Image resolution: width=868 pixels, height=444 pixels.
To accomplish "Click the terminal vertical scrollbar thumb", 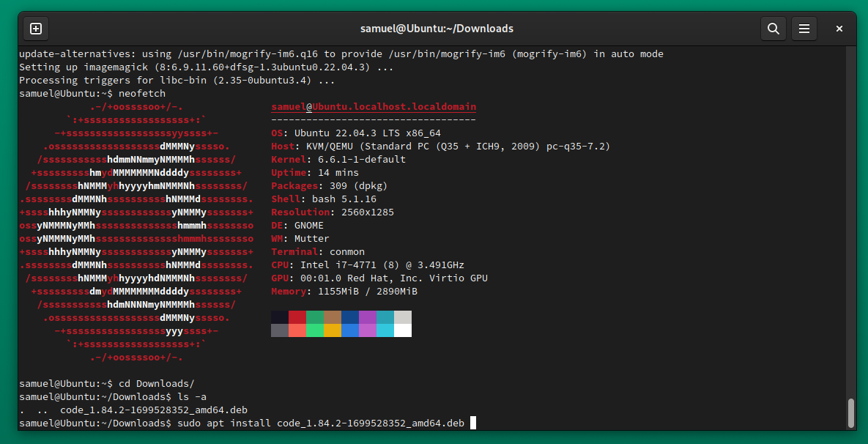I will pos(851,413).
